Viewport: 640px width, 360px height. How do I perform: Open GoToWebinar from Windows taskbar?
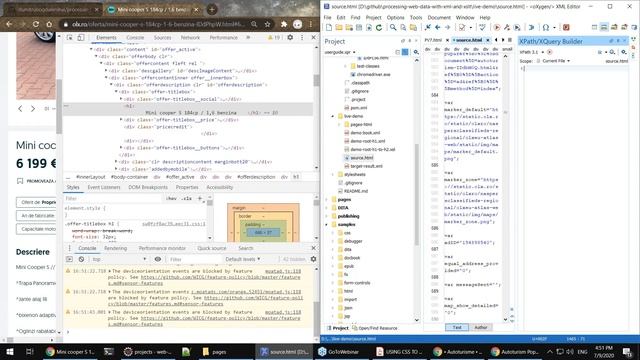339,352
